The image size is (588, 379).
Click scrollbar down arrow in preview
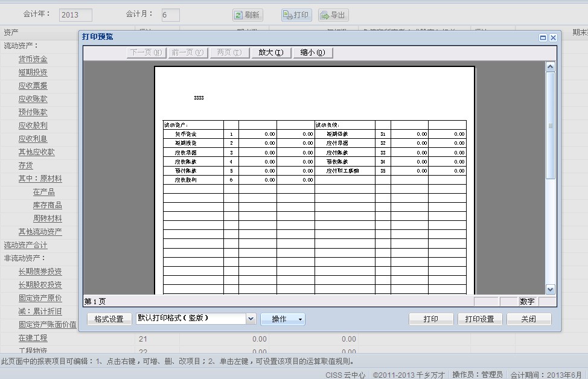(550, 290)
